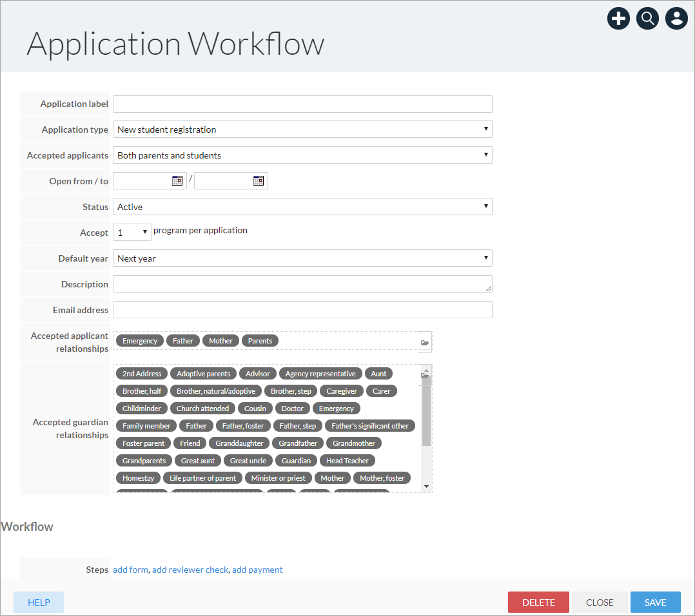Select the Emergency tag in applicant relationships
The width and height of the screenshot is (695, 616).
click(140, 341)
